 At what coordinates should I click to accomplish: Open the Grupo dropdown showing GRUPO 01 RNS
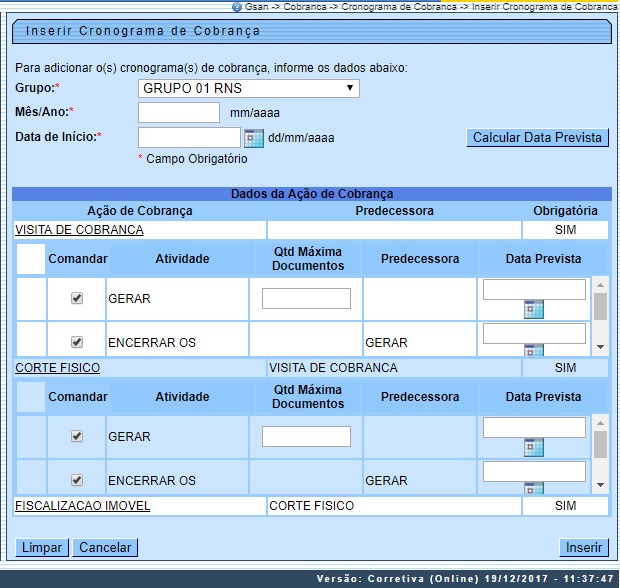(249, 88)
